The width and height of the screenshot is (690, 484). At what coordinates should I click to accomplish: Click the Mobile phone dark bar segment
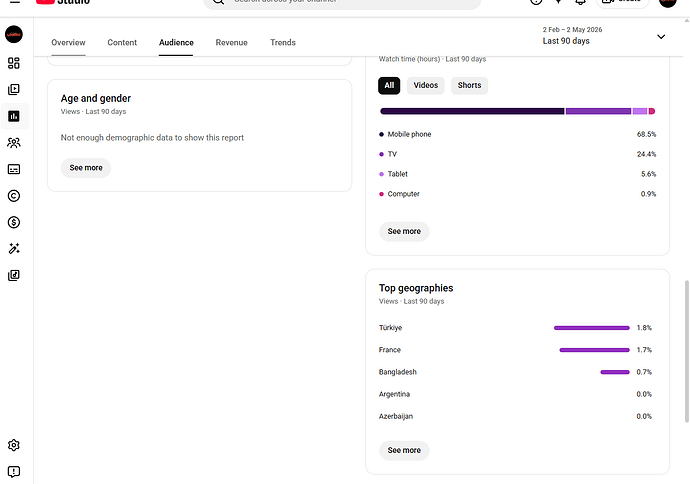pos(472,111)
